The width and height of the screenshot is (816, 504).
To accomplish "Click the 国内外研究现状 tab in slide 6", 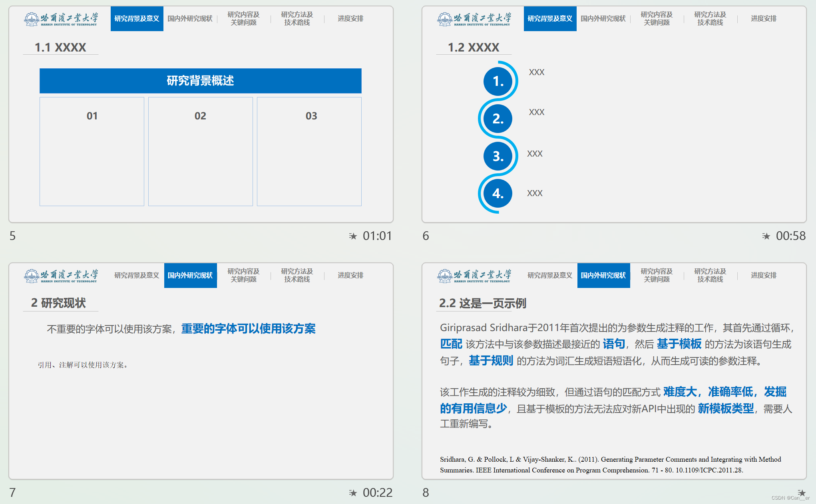I will 603,19.
